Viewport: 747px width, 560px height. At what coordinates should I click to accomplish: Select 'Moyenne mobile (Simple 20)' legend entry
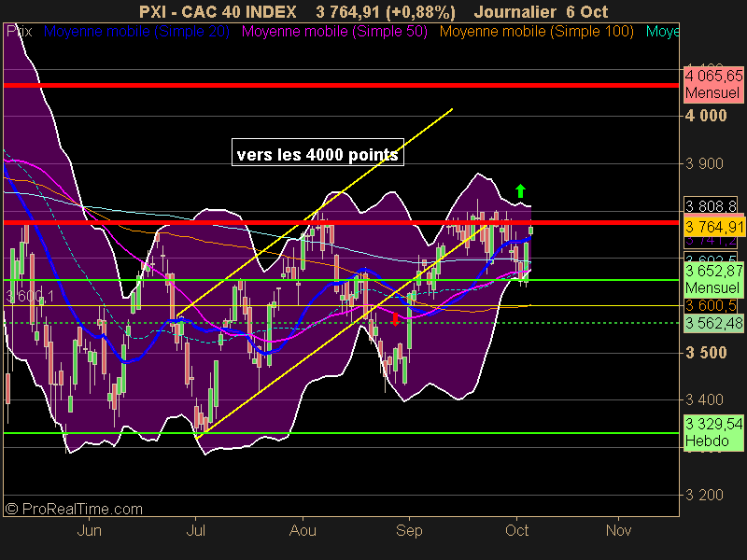click(x=136, y=32)
